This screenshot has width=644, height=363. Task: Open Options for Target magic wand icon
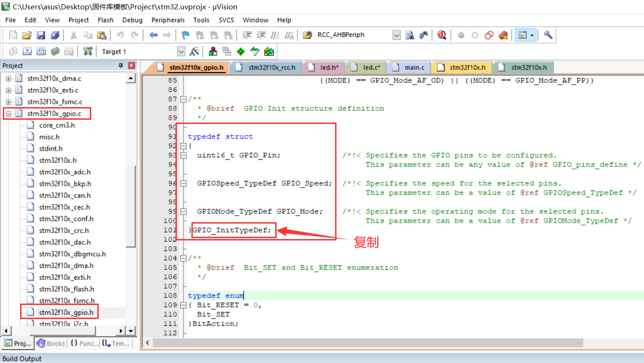(195, 51)
